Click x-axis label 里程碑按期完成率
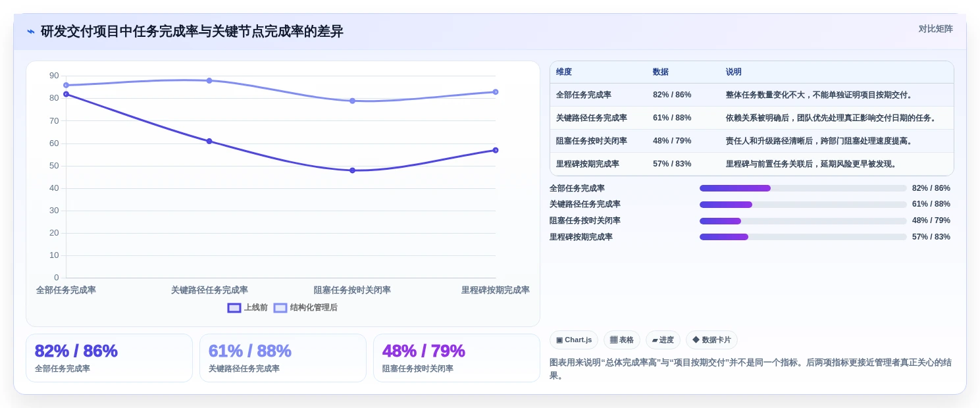The image size is (980, 408). [x=496, y=290]
